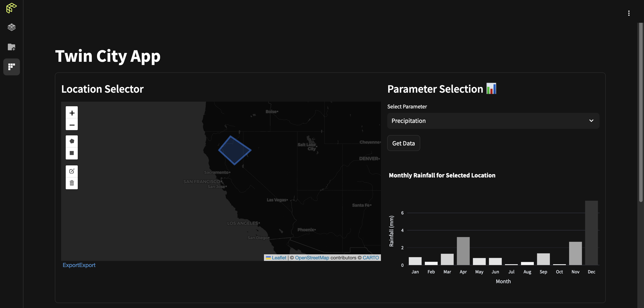Select the draw polygon tool
Viewport: 644px width, 308px height.
[72, 141]
